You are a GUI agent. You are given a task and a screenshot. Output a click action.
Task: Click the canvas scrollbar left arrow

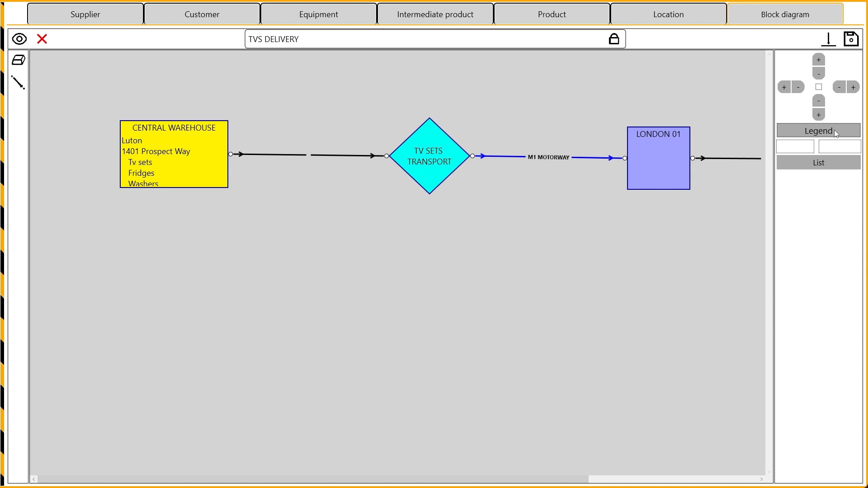34,479
